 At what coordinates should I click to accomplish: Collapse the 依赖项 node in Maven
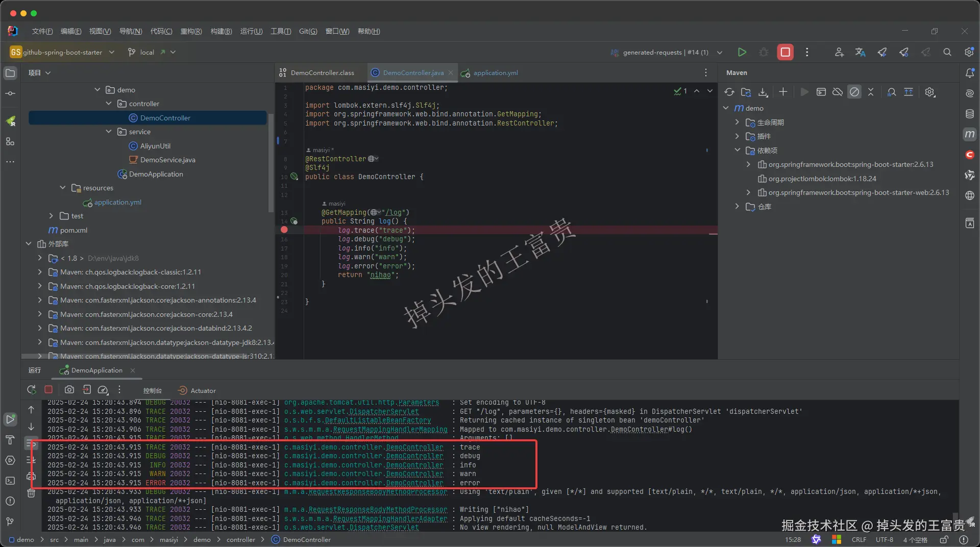[737, 151]
